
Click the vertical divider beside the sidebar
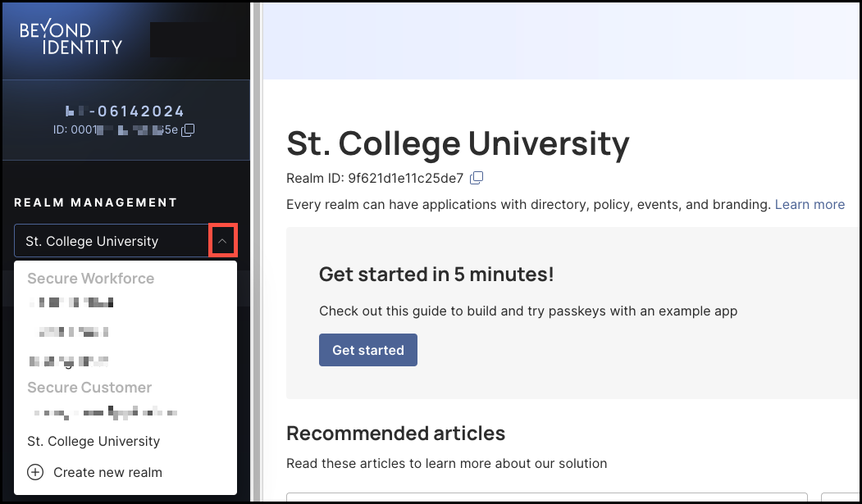[256, 252]
